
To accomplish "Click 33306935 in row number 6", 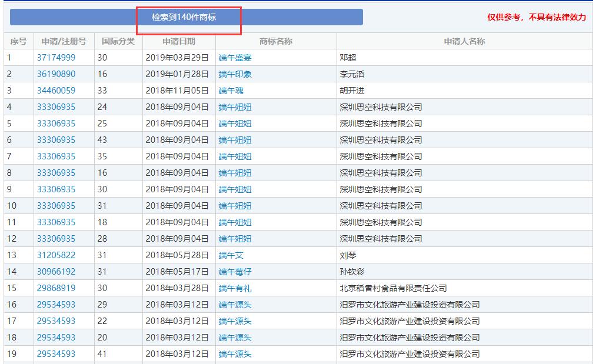I will [56, 140].
